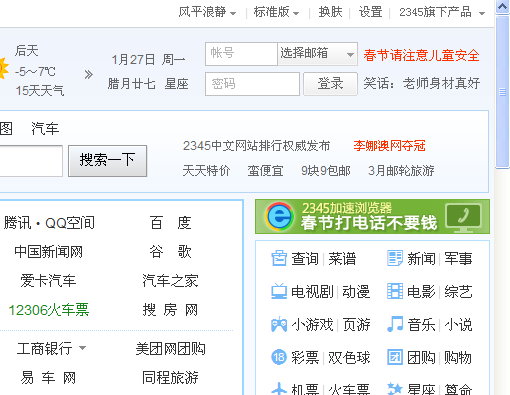Click the round 18 lottery icon beside 彩票
This screenshot has height=395, width=510.
coord(279,357)
